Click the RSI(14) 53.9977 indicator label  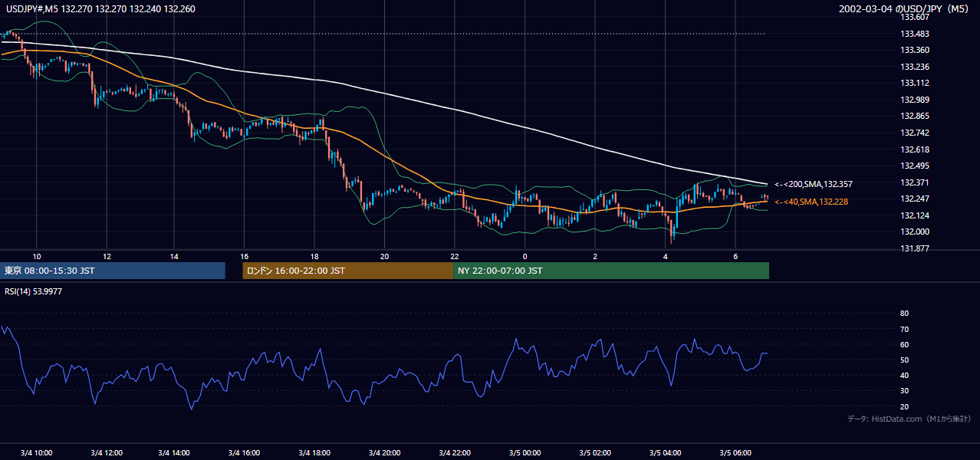(34, 291)
